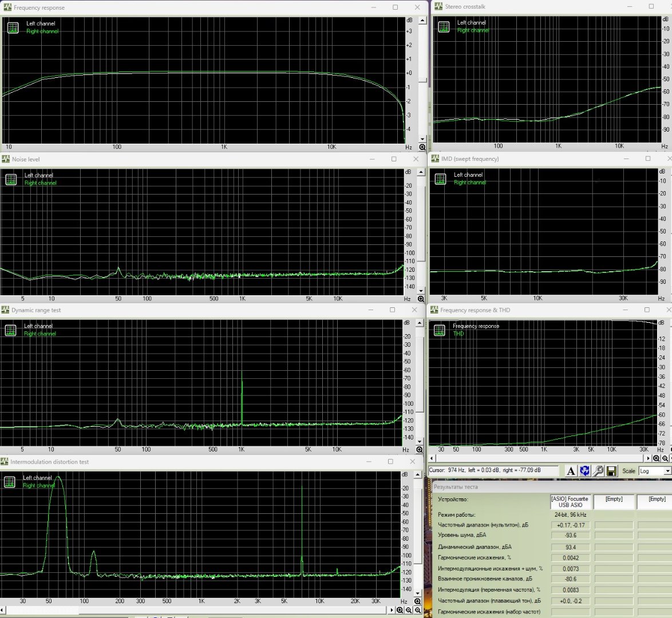The height and width of the screenshot is (618, 672).
Task: Click the bold 'A' text toolbar icon
Action: tap(571, 471)
